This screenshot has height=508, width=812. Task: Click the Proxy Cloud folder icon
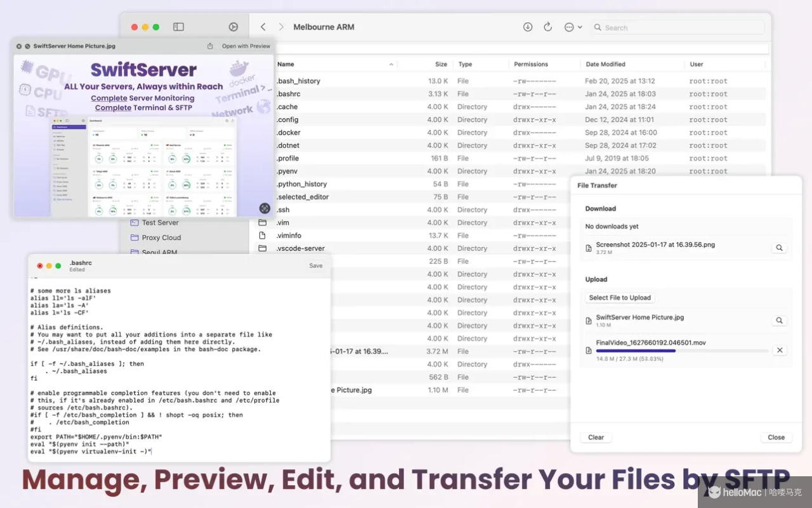[134, 237]
